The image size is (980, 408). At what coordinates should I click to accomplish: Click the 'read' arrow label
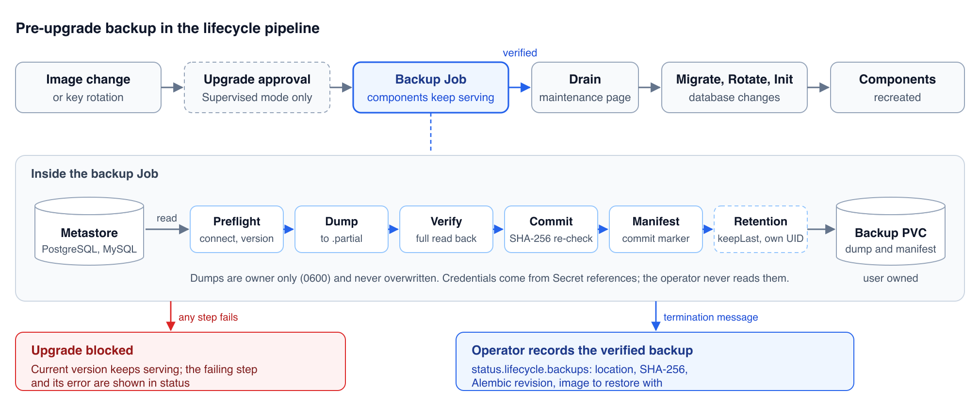pos(167,218)
